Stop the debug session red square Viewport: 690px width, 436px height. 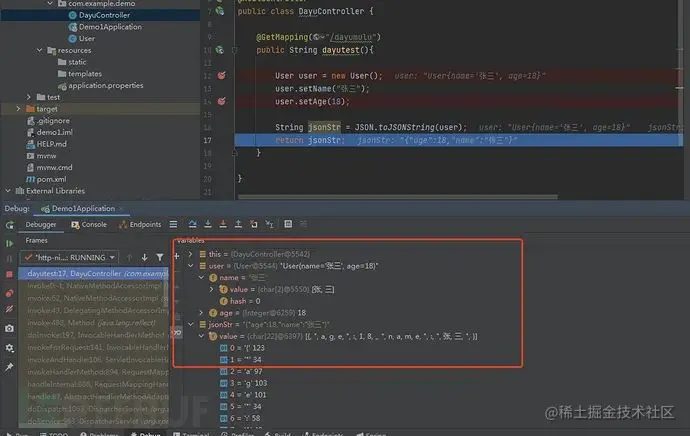[x=9, y=275]
